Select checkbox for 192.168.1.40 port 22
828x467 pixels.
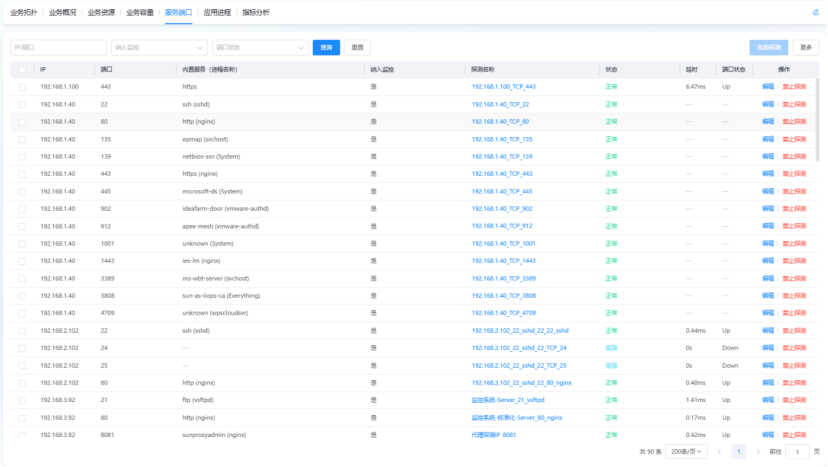[x=22, y=105]
